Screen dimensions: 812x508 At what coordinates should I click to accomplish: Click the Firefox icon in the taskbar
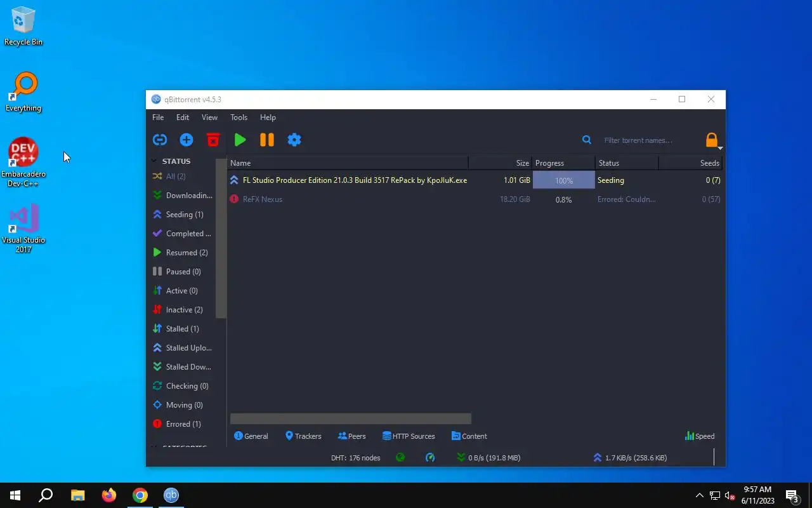coord(109,495)
